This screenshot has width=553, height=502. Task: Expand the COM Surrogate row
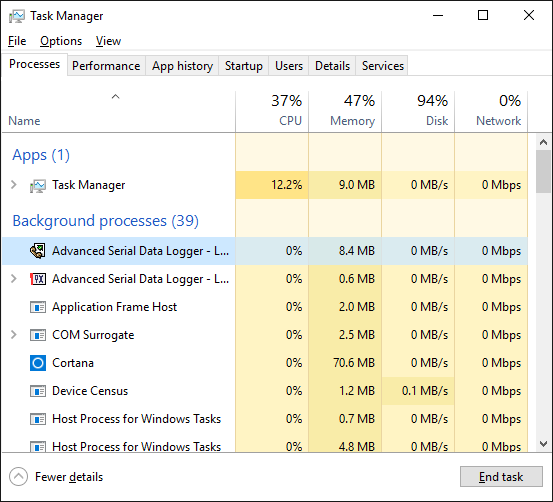coord(14,334)
